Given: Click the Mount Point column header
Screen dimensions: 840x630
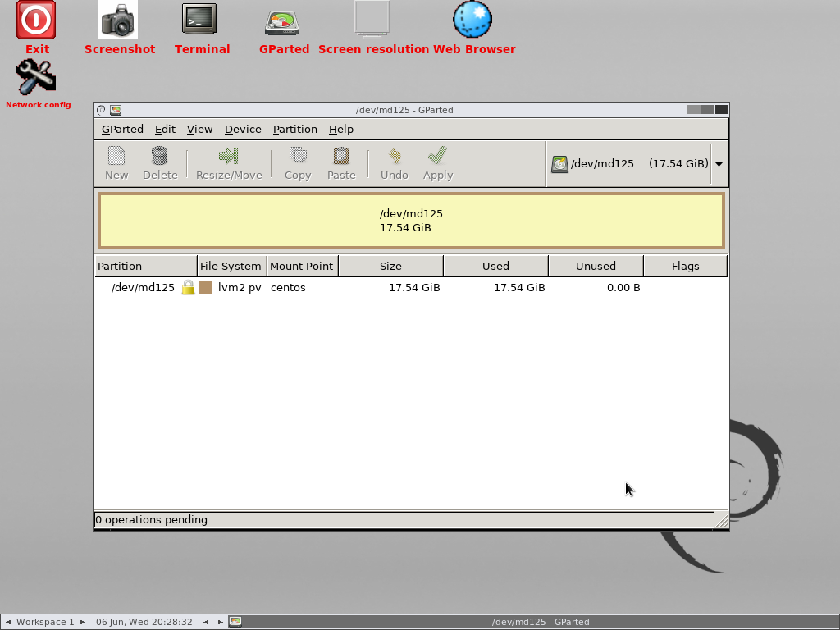Looking at the screenshot, I should coord(303,267).
